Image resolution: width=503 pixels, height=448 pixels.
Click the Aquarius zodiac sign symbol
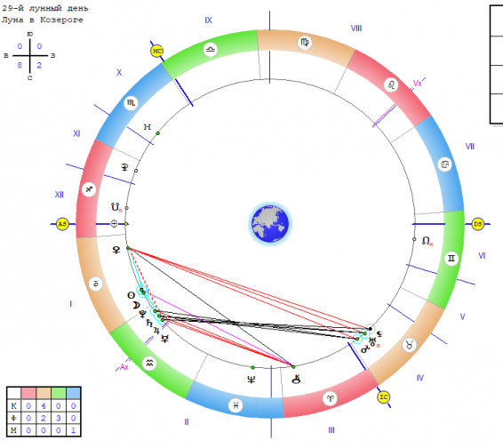coord(149,364)
